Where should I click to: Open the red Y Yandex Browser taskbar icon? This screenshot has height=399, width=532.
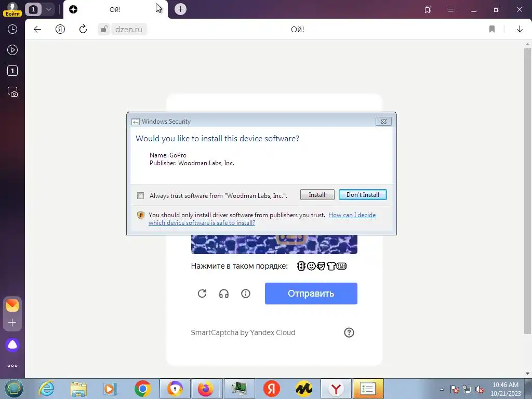[336, 389]
